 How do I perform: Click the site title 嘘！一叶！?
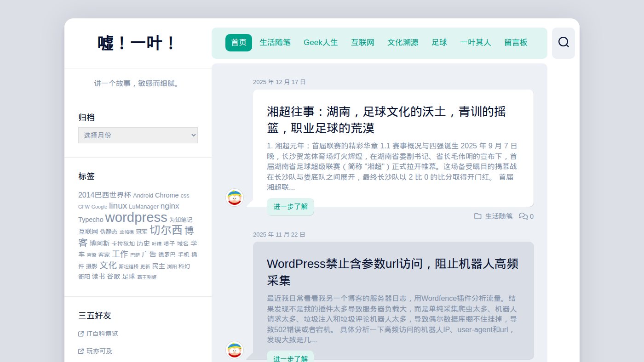pyautogui.click(x=138, y=43)
